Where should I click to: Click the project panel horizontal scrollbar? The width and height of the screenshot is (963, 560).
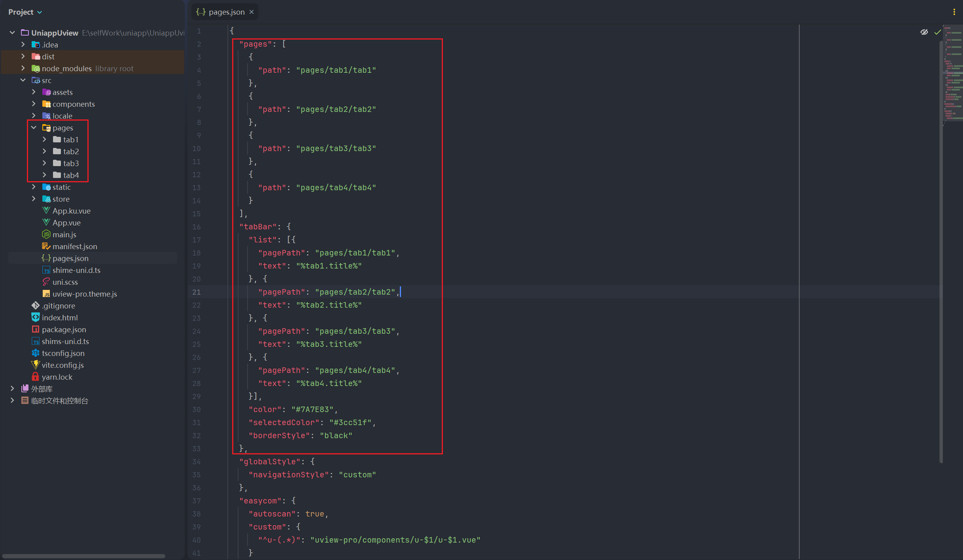(x=83, y=556)
